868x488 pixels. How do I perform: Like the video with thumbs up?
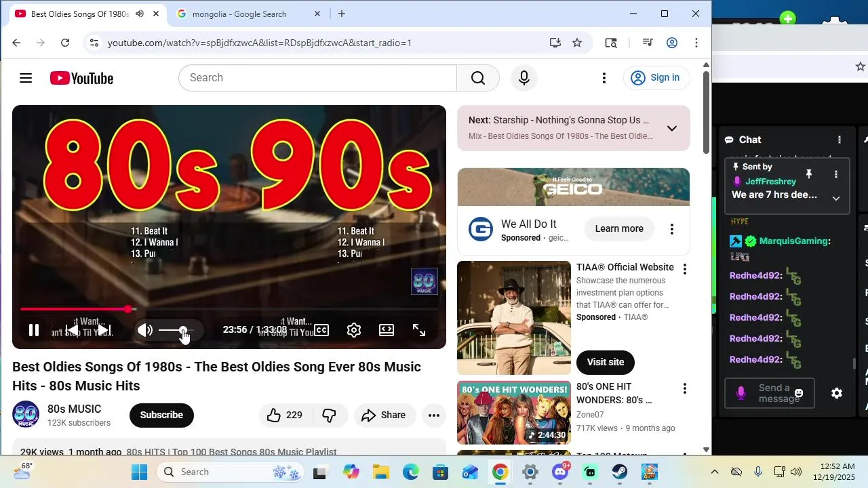(x=285, y=415)
